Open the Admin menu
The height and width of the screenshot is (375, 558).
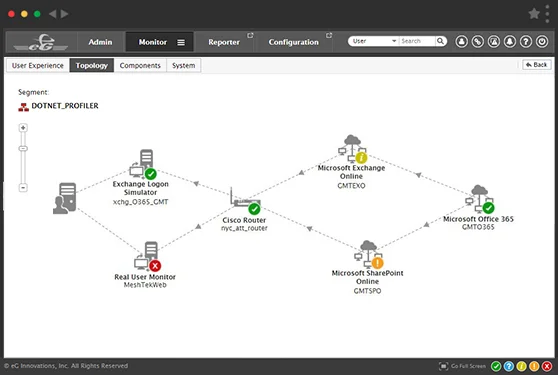[x=100, y=42]
